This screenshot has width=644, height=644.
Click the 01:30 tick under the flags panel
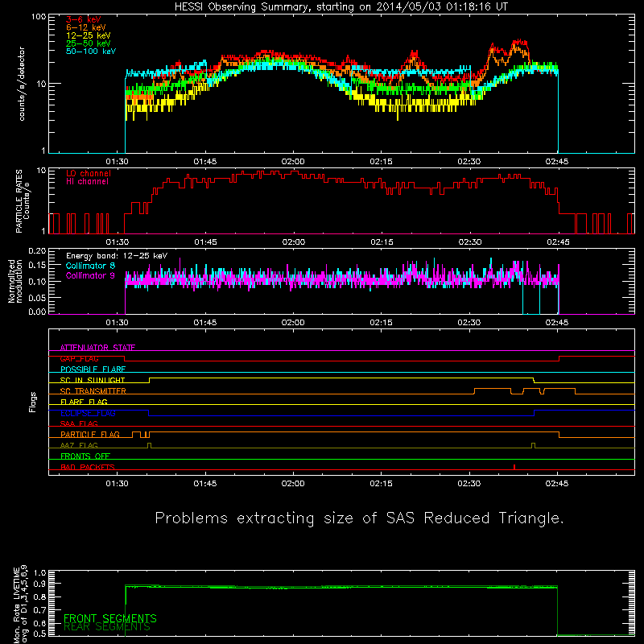117,484
